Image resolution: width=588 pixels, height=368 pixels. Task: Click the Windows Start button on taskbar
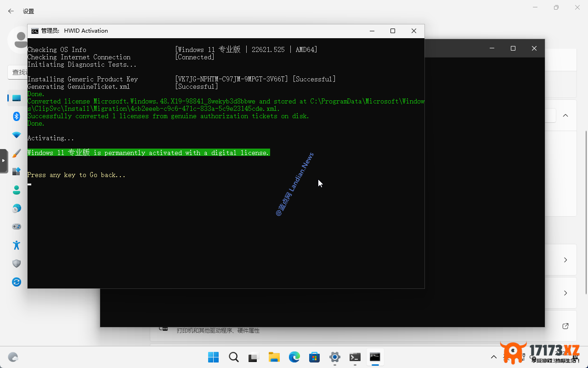[x=214, y=357]
